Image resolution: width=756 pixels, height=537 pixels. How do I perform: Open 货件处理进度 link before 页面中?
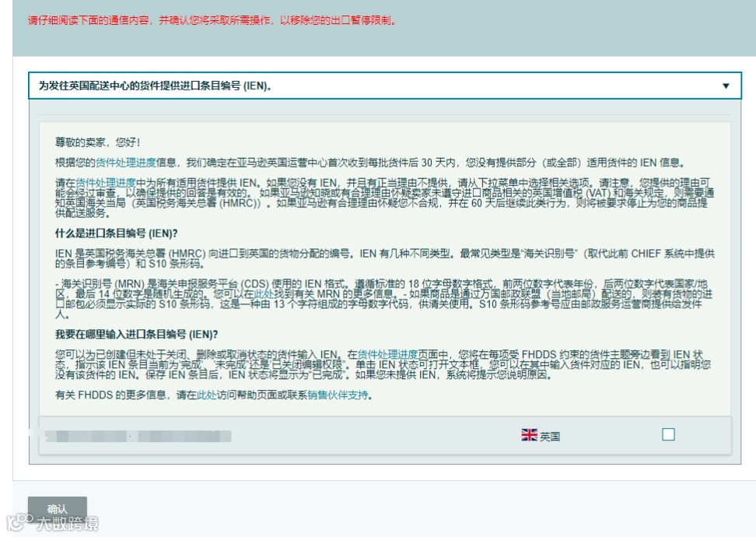click(x=387, y=355)
